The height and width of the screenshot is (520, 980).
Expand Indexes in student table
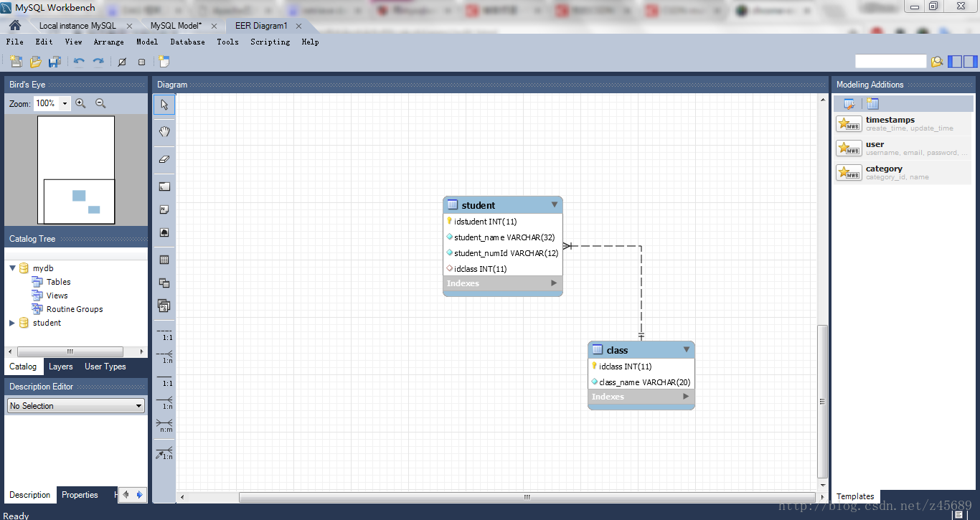click(553, 283)
